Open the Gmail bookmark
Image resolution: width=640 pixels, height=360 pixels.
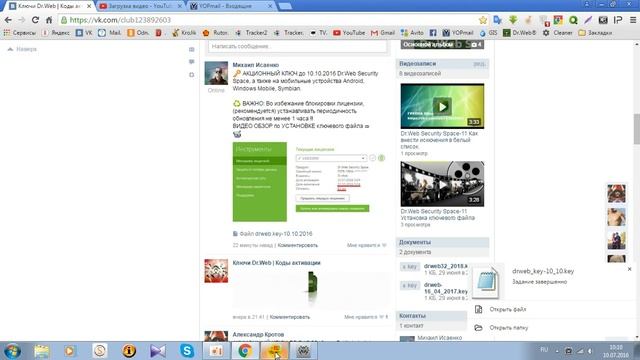382,33
